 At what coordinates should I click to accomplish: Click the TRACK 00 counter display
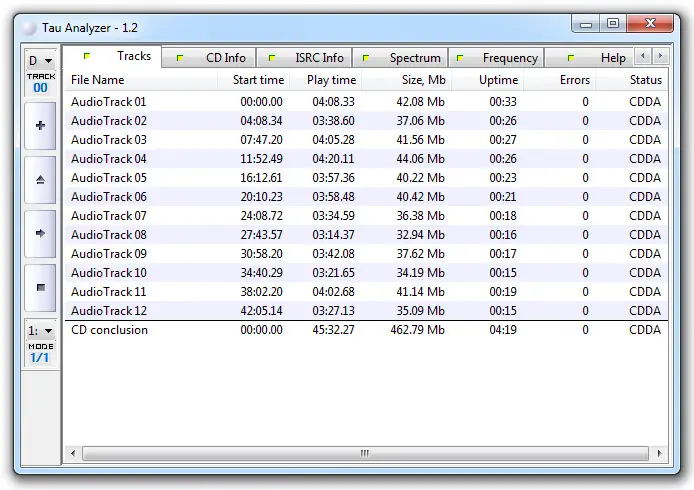40,83
